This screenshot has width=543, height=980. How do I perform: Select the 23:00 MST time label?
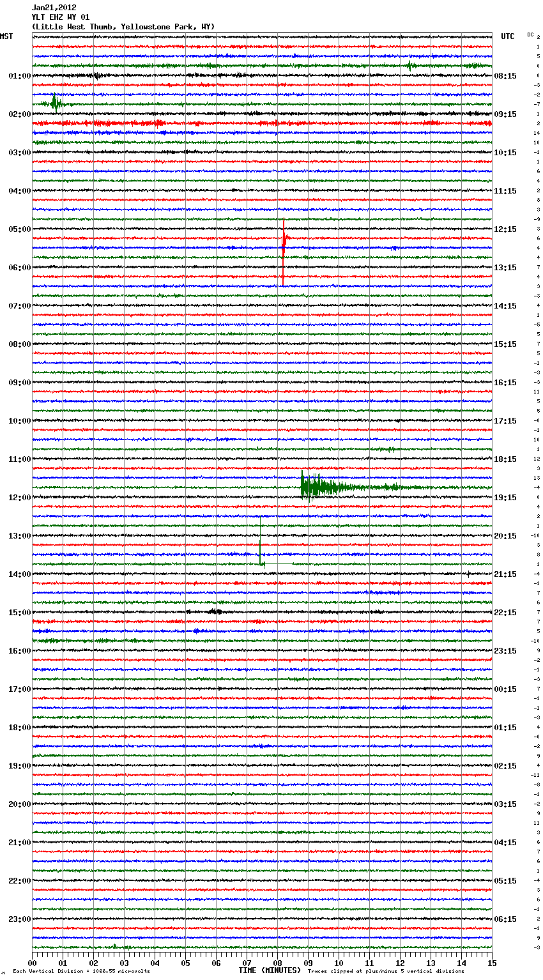pos(20,919)
